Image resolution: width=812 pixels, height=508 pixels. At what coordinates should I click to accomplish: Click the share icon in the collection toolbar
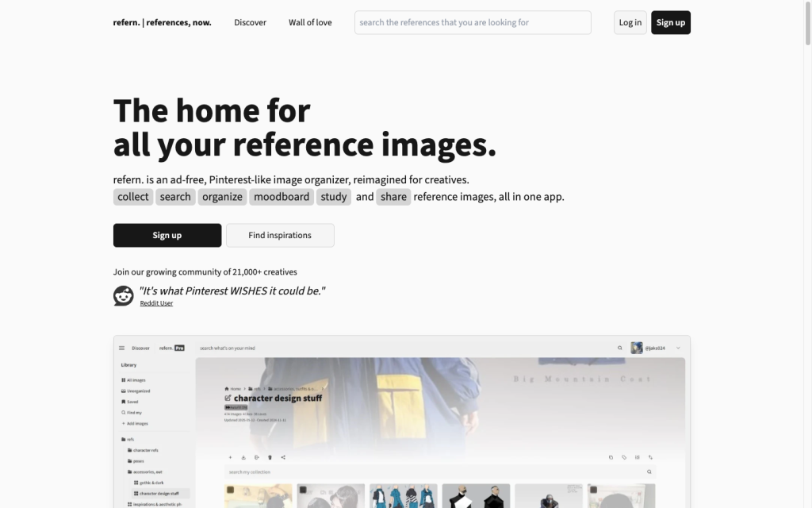click(x=283, y=457)
